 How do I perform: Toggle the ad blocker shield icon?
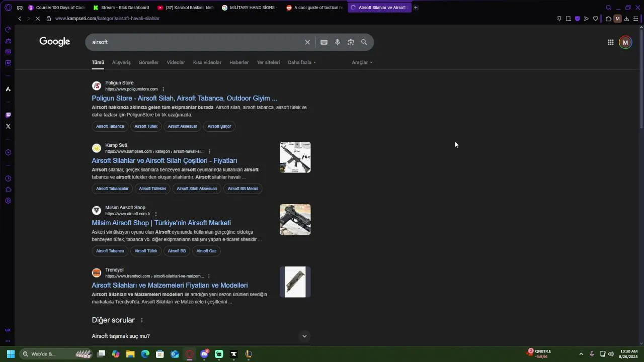(577, 19)
